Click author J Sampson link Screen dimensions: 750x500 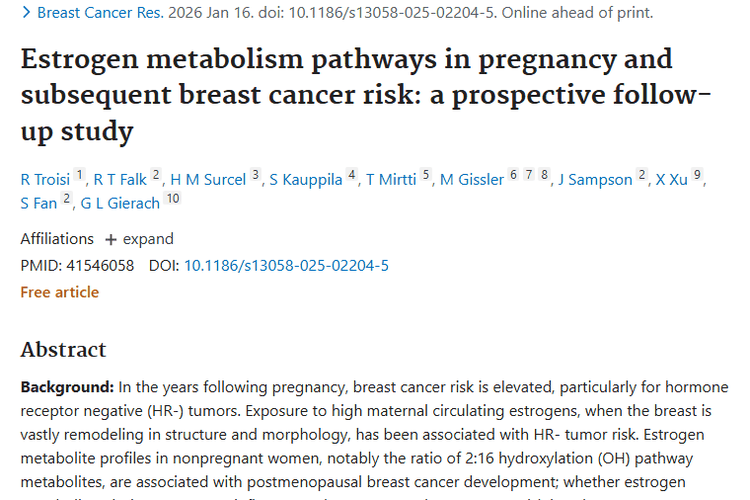595,179
